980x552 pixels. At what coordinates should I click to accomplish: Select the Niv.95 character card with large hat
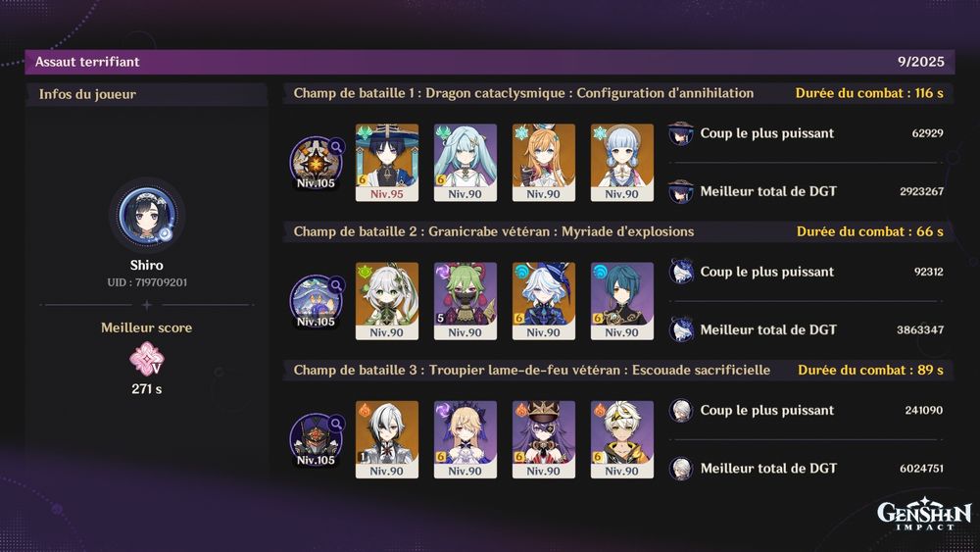pos(387,163)
